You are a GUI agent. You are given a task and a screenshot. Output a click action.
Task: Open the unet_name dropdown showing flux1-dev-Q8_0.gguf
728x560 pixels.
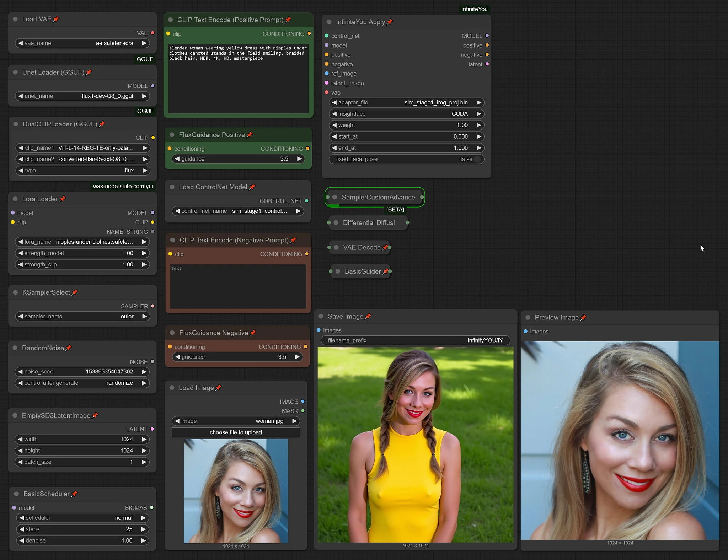(82, 96)
